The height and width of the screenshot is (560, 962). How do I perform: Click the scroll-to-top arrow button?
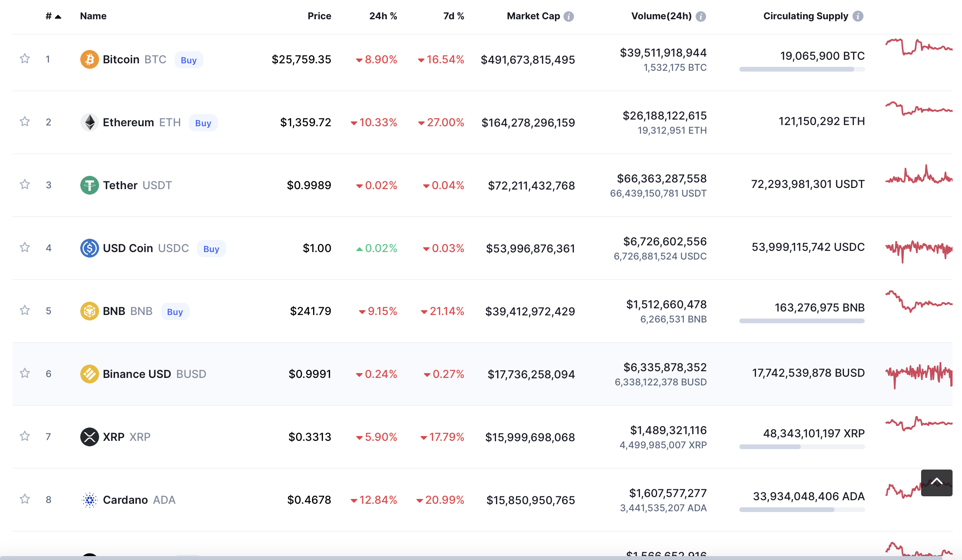pos(936,482)
